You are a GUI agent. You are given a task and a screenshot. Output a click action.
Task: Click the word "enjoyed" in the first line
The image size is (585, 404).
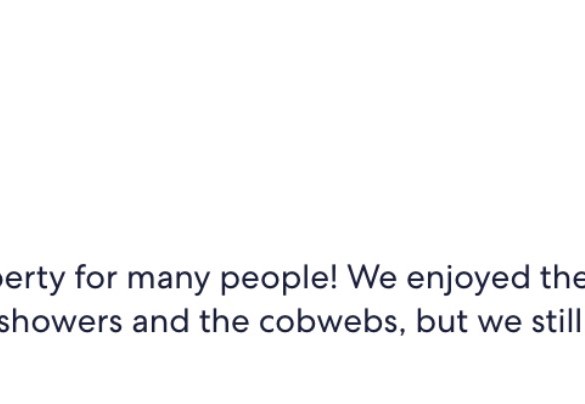point(468,279)
